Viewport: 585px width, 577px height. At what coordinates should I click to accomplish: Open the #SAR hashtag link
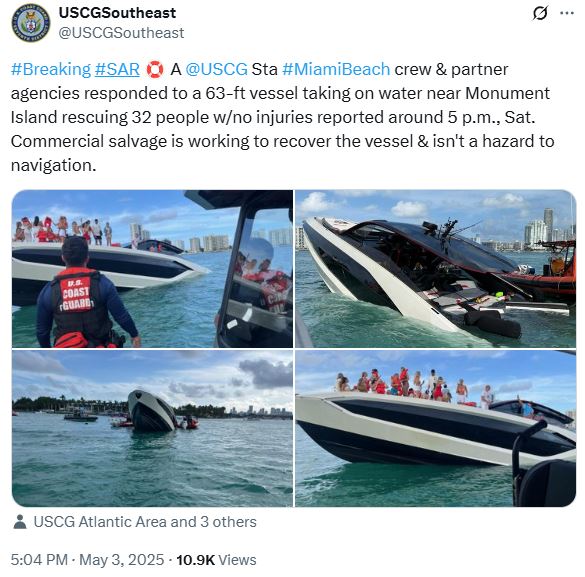coord(117,69)
